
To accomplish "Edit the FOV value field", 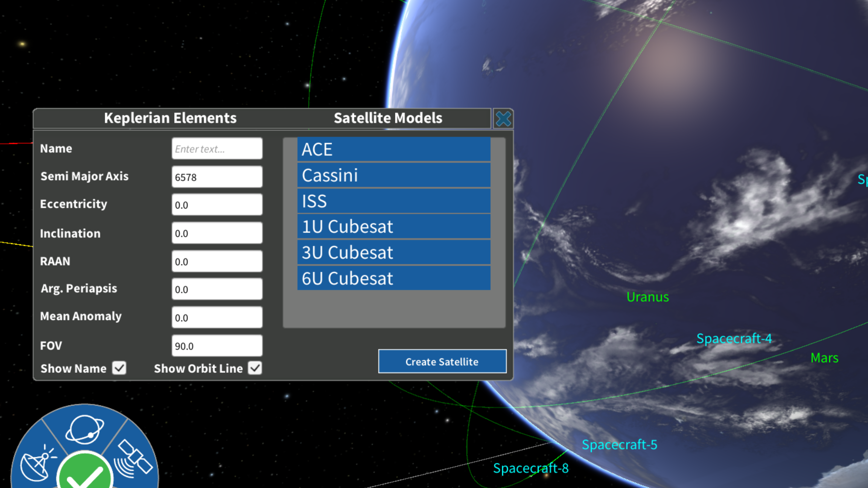I will click(x=217, y=345).
